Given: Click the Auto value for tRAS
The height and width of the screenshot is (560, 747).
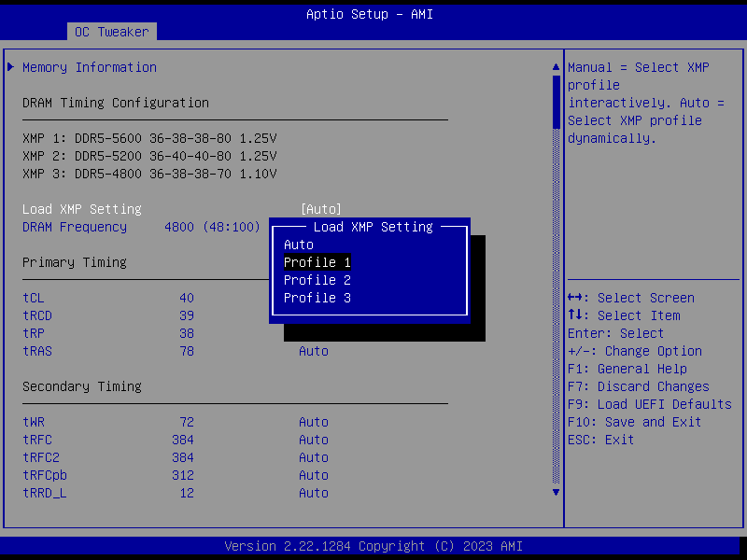Looking at the screenshot, I should (314, 352).
